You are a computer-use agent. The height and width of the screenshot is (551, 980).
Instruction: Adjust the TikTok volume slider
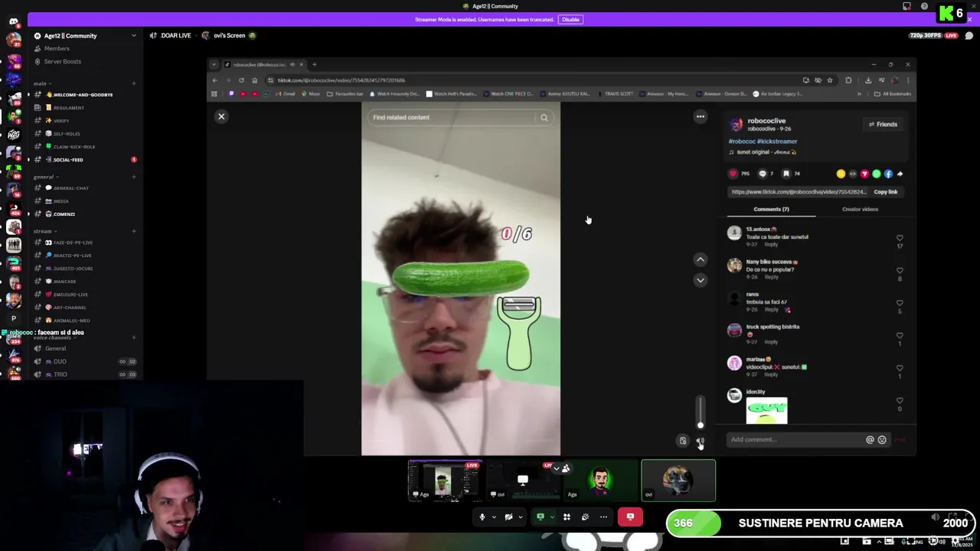700,413
